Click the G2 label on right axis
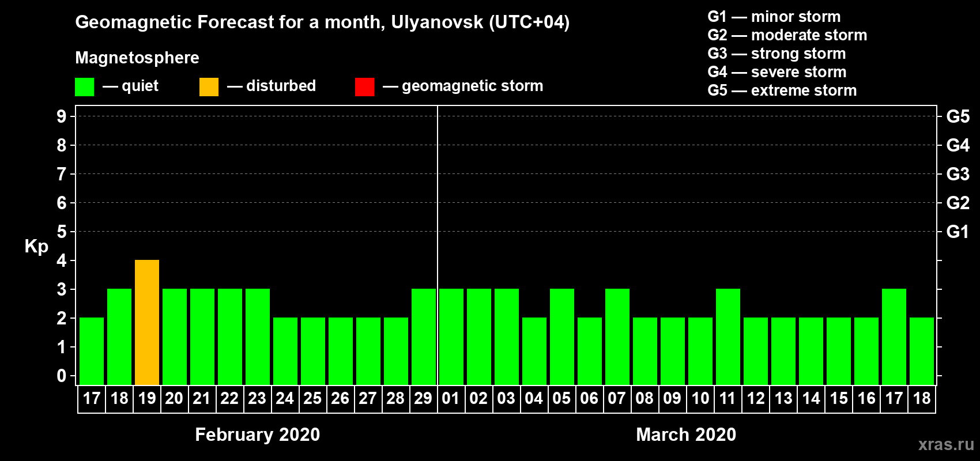The height and width of the screenshot is (461, 980). tap(958, 203)
